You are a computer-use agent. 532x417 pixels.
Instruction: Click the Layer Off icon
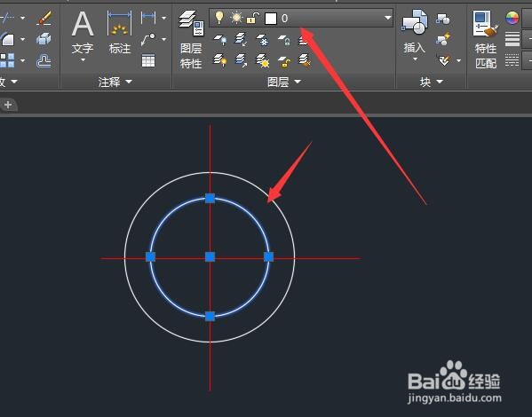click(220, 40)
